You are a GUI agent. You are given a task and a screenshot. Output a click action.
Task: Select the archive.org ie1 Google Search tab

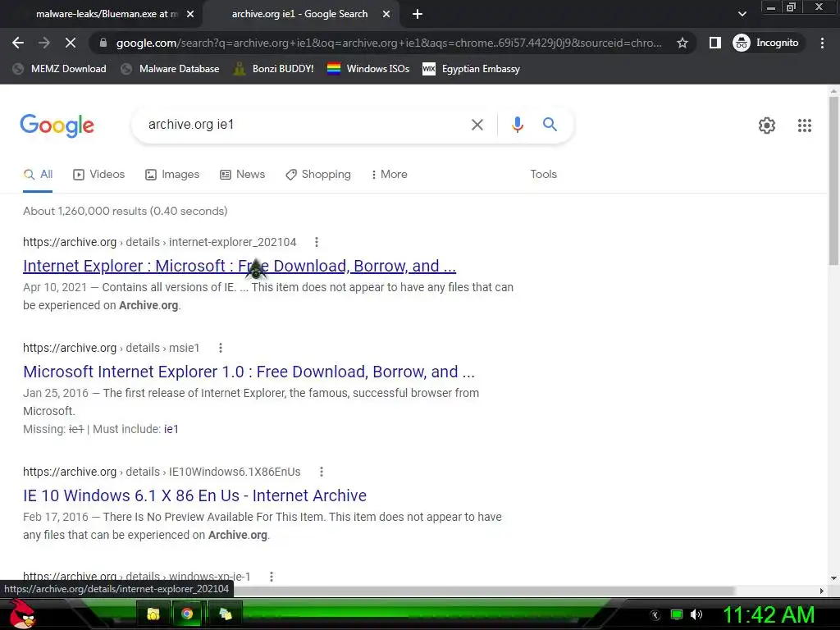tap(300, 15)
